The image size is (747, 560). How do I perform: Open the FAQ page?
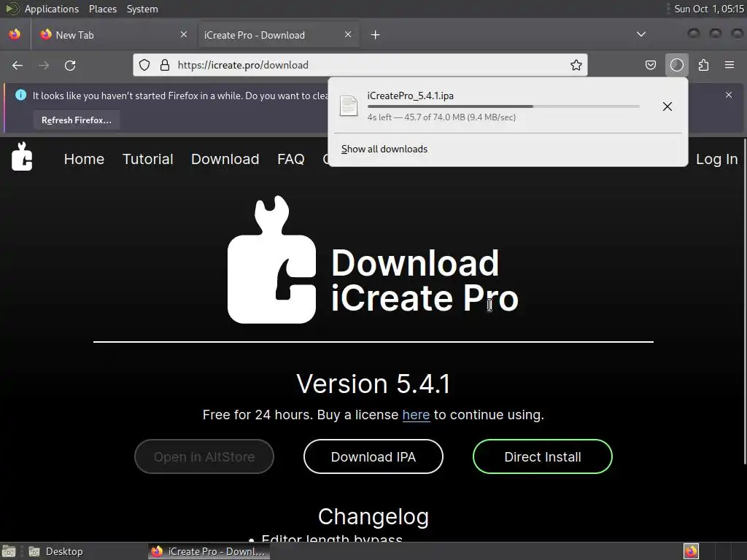290,159
